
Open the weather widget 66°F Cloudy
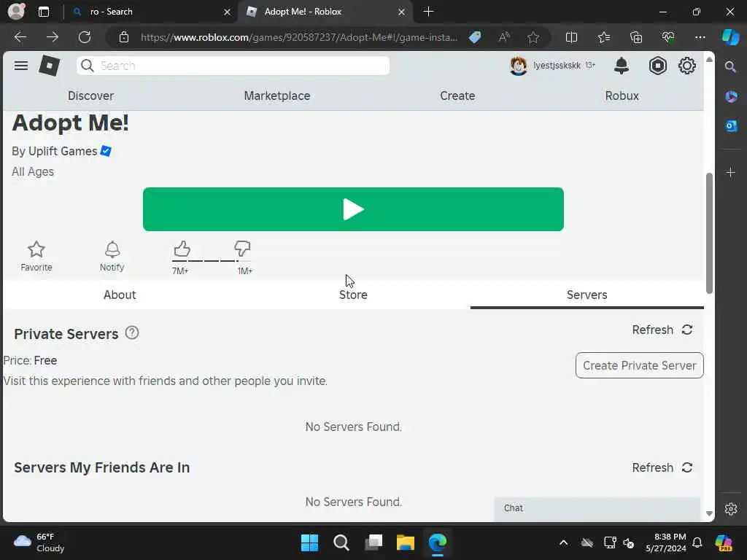tap(39, 542)
